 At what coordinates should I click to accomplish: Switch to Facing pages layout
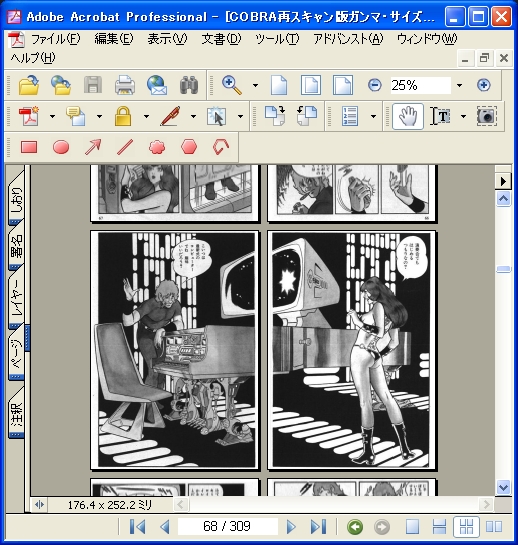(494, 527)
